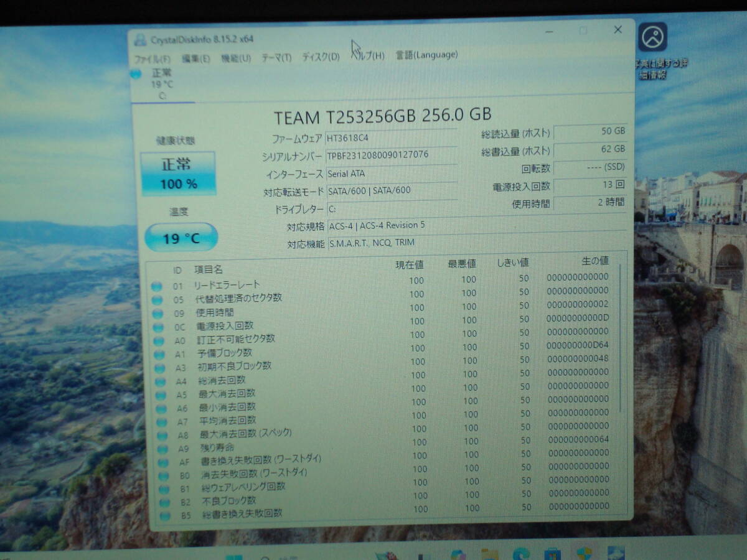Screen dimensions: 747x560
Task: Click the 使用時間 value 2 時間
Action: click(590, 203)
